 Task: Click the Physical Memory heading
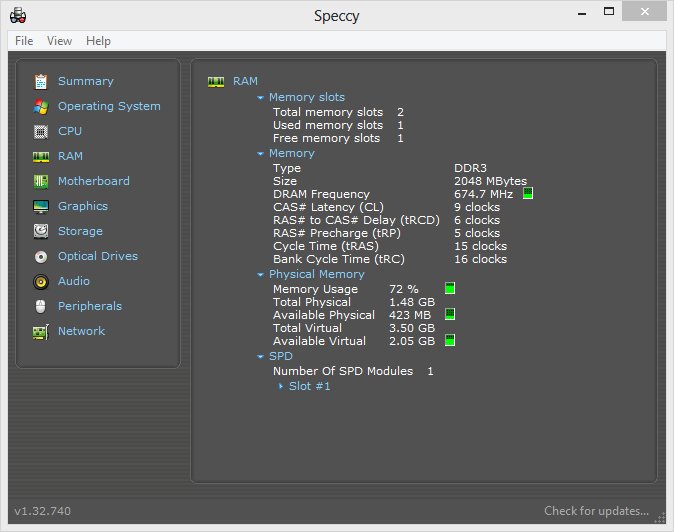(317, 274)
